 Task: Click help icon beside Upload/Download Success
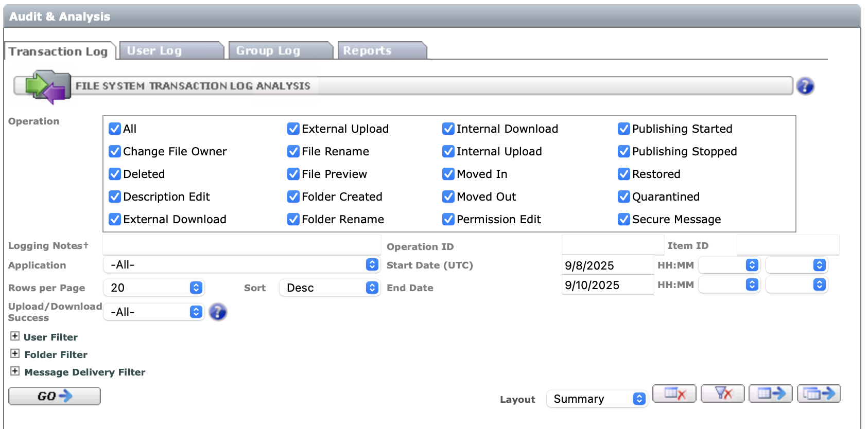(x=218, y=312)
